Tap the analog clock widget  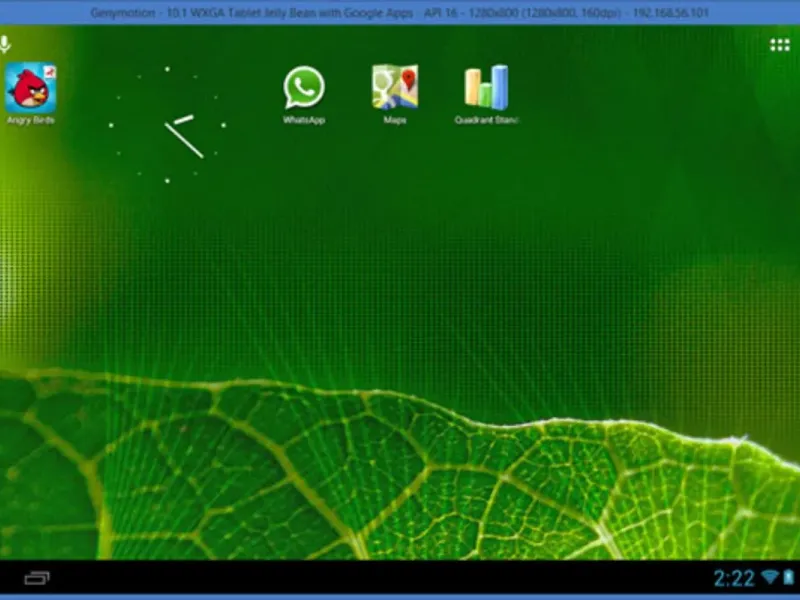[x=167, y=125]
